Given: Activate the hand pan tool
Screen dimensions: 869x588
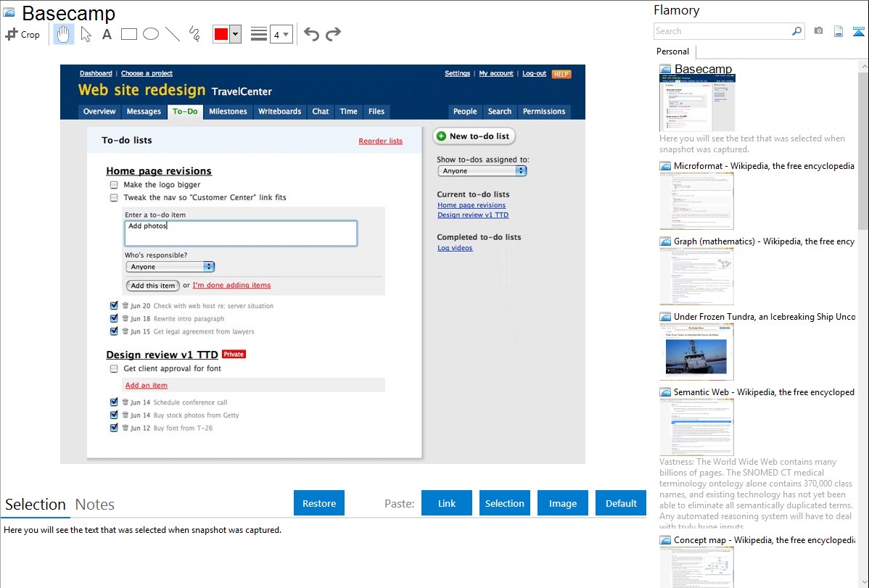Looking at the screenshot, I should click(x=63, y=34).
